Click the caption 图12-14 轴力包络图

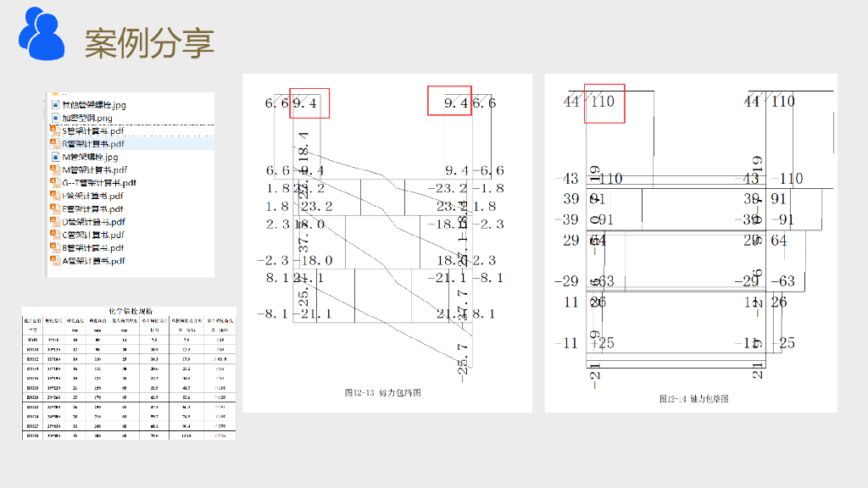[693, 399]
